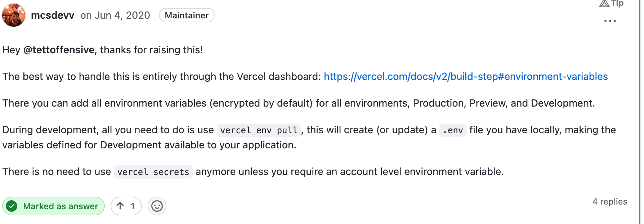Toggle your upvote on this comment

pyautogui.click(x=125, y=206)
